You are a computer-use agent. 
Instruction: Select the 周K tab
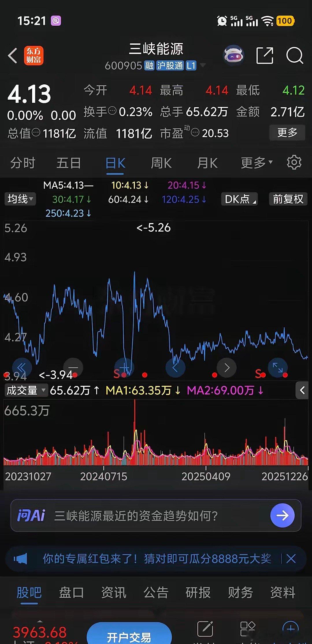coord(161,163)
